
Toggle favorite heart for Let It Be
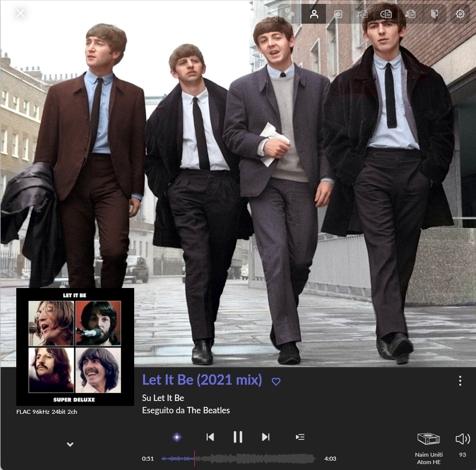[276, 381]
